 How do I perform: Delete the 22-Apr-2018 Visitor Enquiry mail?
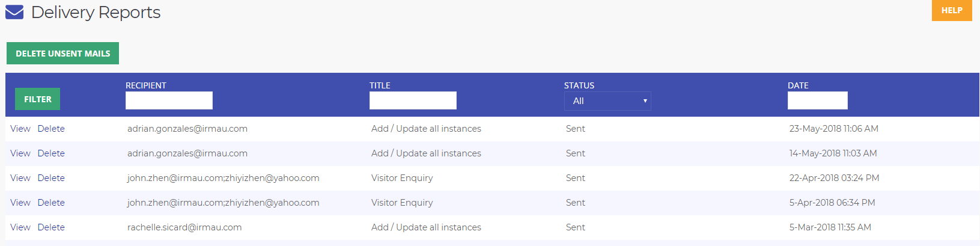click(51, 178)
